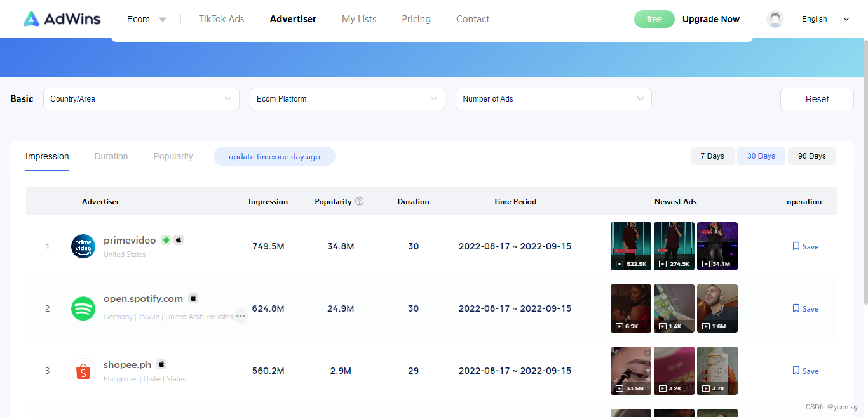This screenshot has width=868, height=417.
Task: Click the Apple icon next to shopee.ph
Action: point(161,364)
